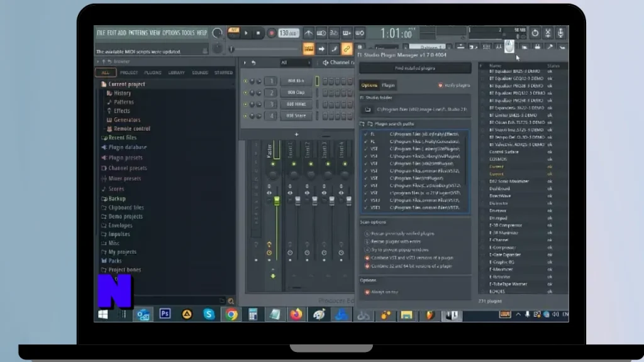Click the 808 Clap channel button
Image resolution: width=644 pixels, height=362 pixels.
point(296,93)
